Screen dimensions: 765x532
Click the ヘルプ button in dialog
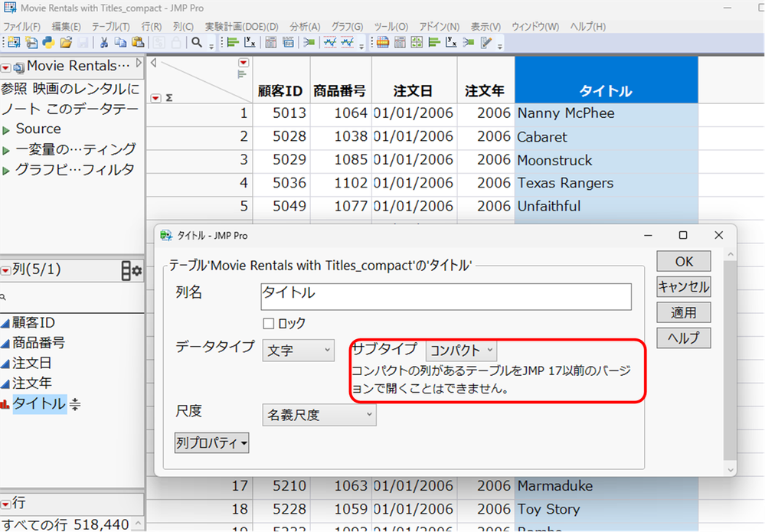(684, 338)
